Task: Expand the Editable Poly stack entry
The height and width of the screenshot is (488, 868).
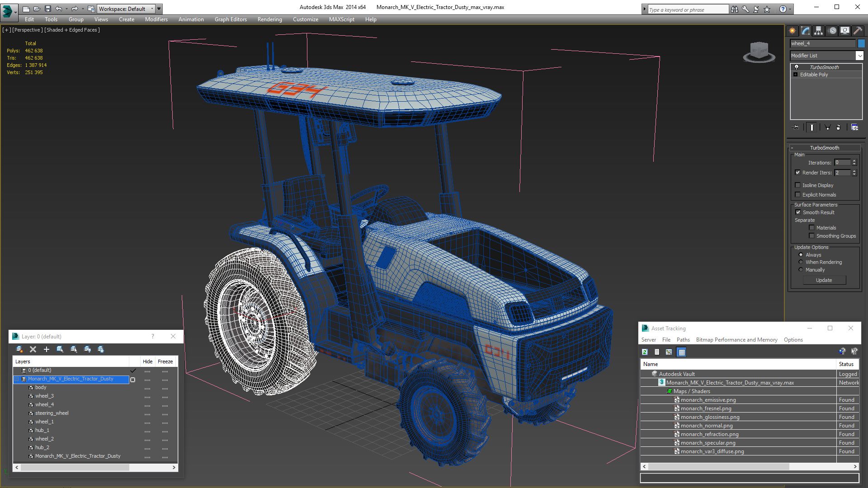Action: pos(796,75)
